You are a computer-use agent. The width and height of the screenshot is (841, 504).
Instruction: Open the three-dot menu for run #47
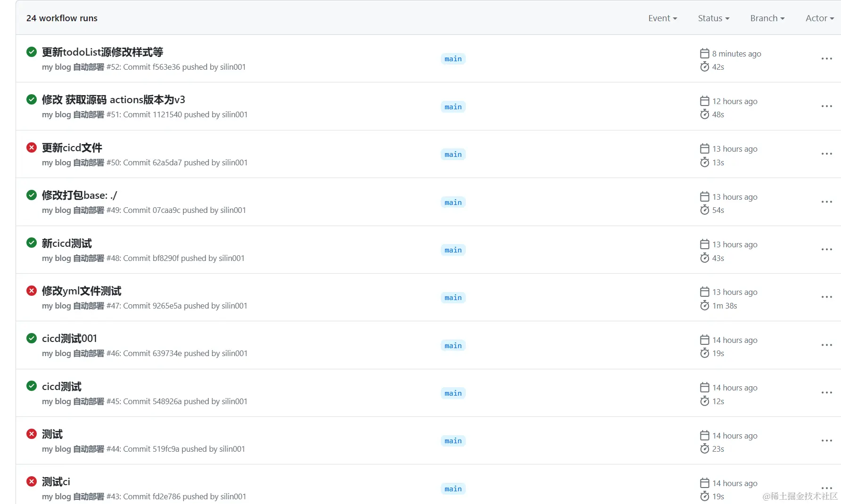[x=826, y=297]
